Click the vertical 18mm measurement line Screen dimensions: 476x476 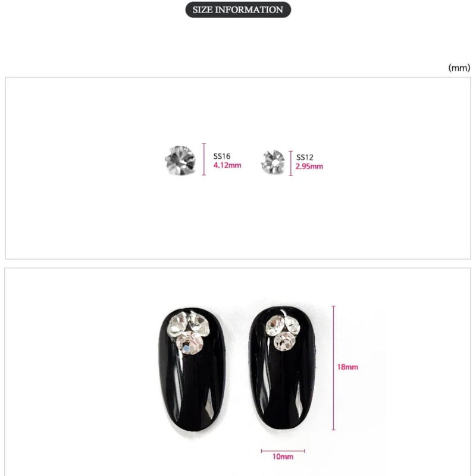pos(334,368)
